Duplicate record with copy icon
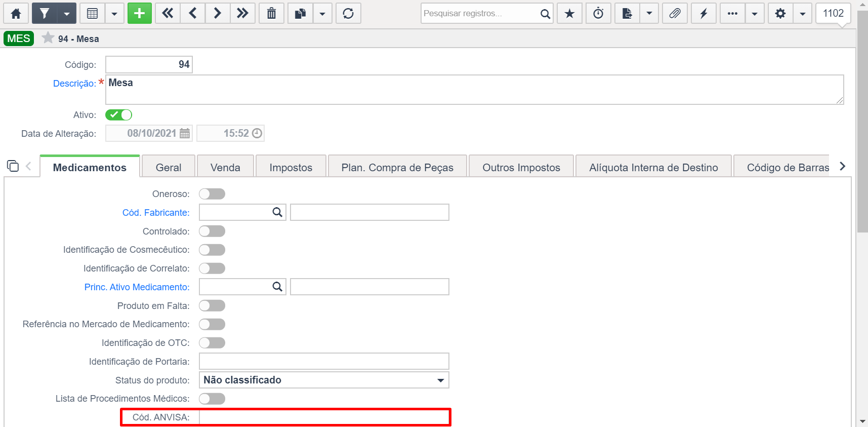The width and height of the screenshot is (868, 427). [301, 13]
